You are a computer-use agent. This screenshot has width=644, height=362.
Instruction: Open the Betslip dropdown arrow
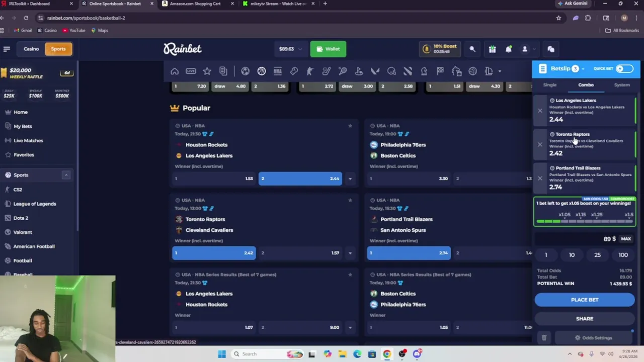tap(583, 69)
